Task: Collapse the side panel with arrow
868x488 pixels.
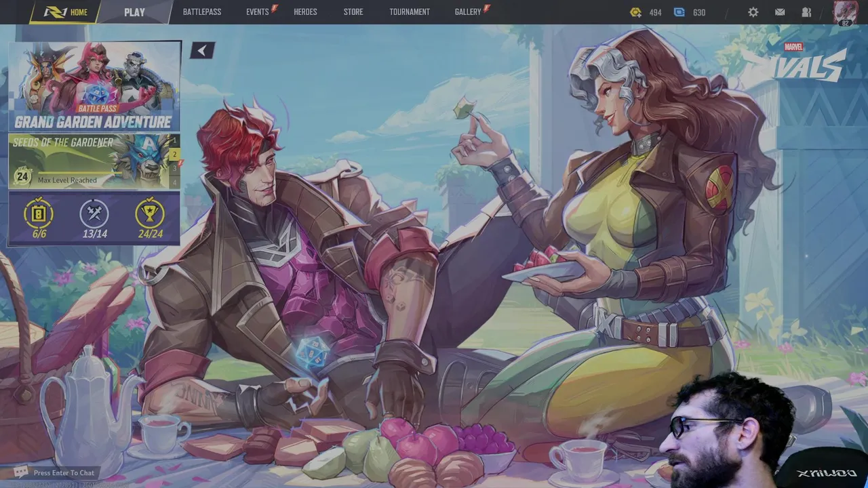Action: click(x=202, y=50)
